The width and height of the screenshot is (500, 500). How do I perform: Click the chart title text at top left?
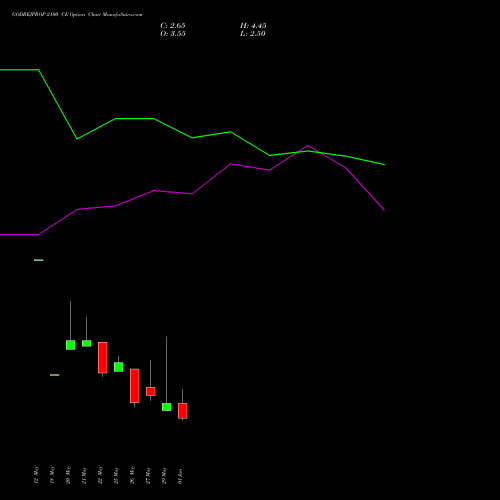point(77,15)
